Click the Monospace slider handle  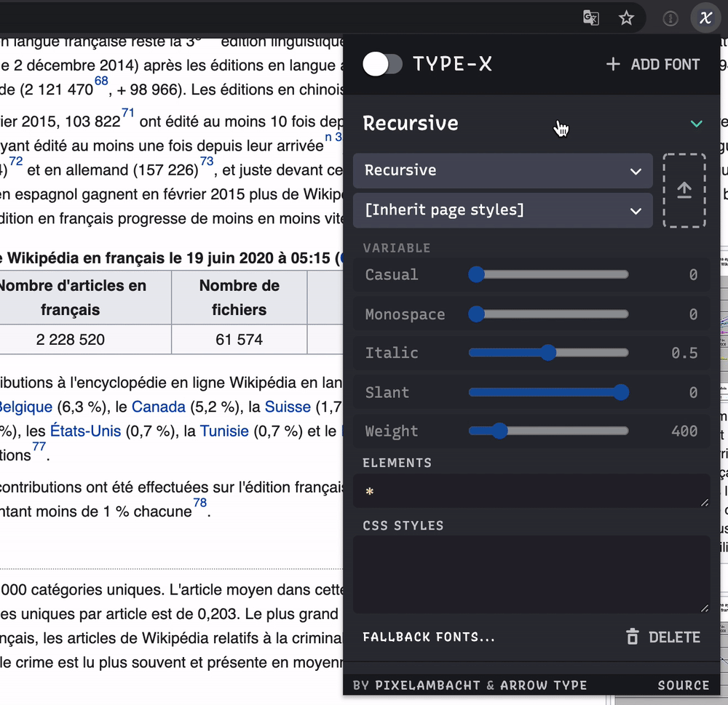(x=476, y=314)
